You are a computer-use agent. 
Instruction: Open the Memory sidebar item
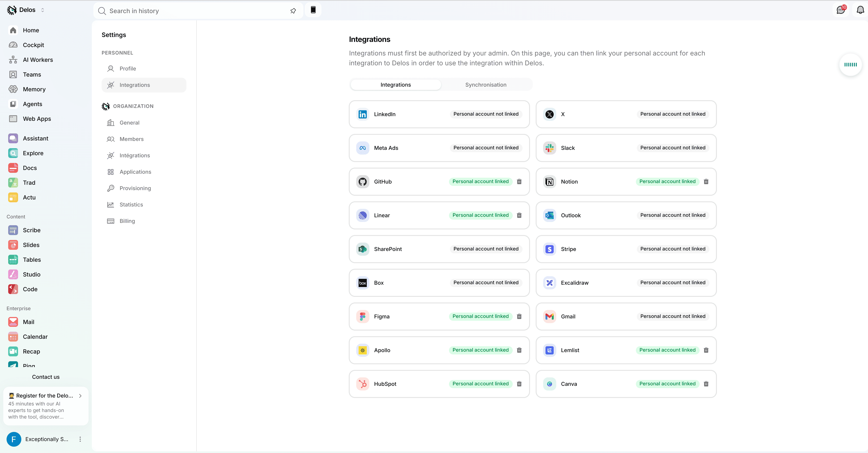[46, 89]
